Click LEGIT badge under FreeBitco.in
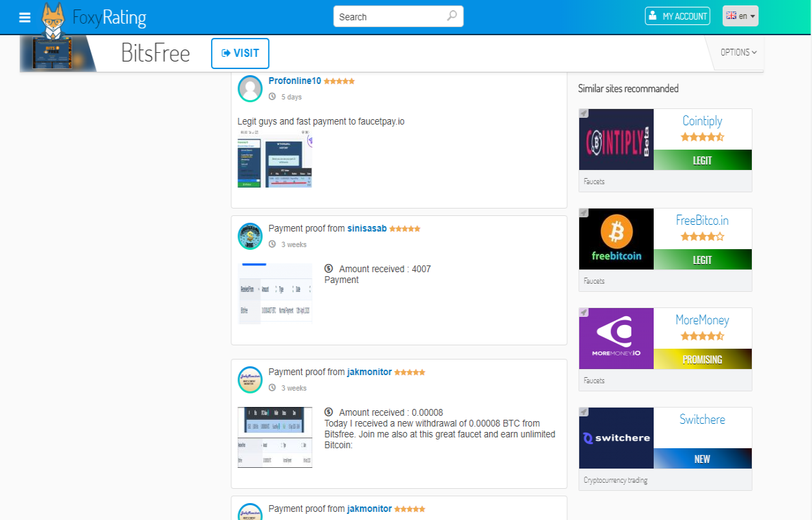Image resolution: width=812 pixels, height=520 pixels. 702,259
